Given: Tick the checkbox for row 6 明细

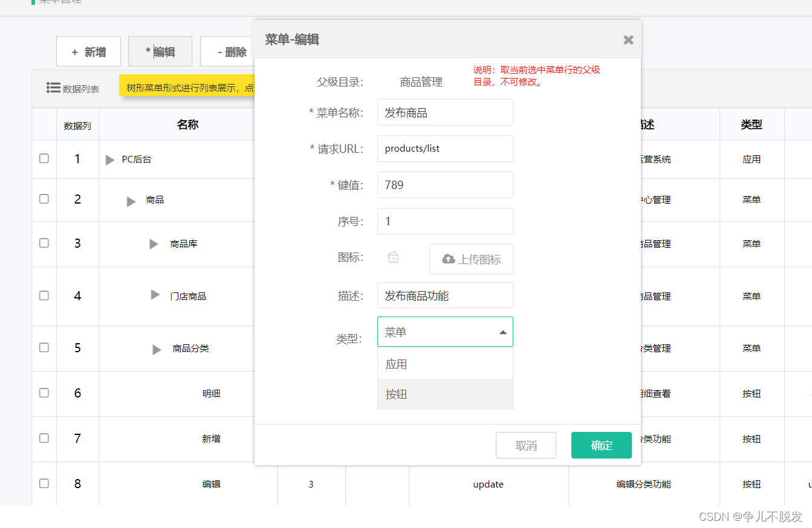Looking at the screenshot, I should [x=44, y=393].
